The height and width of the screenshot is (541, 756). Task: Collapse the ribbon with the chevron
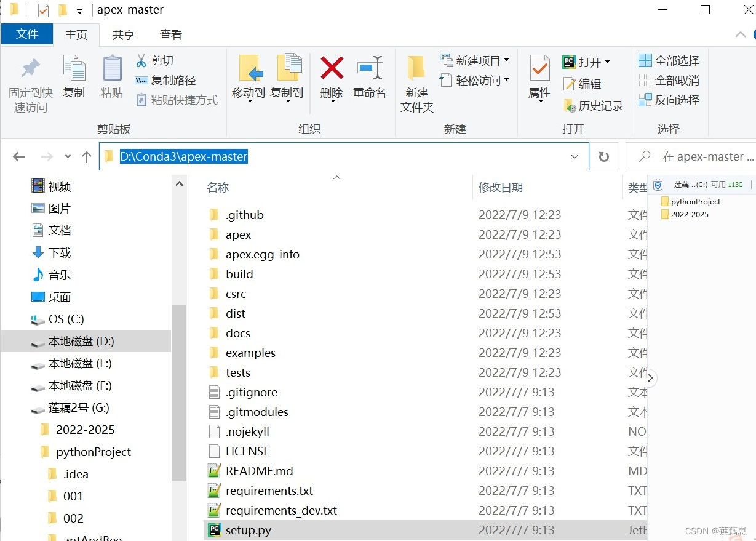[740, 34]
